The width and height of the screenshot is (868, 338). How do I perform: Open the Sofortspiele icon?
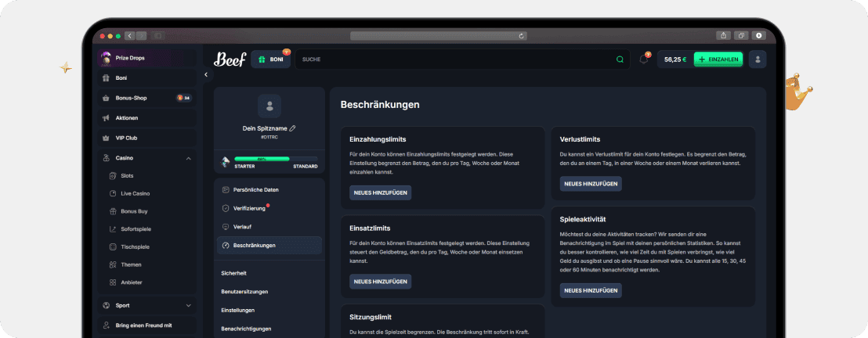(113, 229)
